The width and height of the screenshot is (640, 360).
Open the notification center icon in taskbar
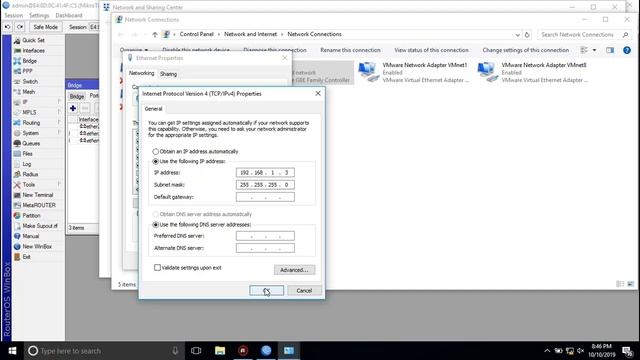click(627, 351)
